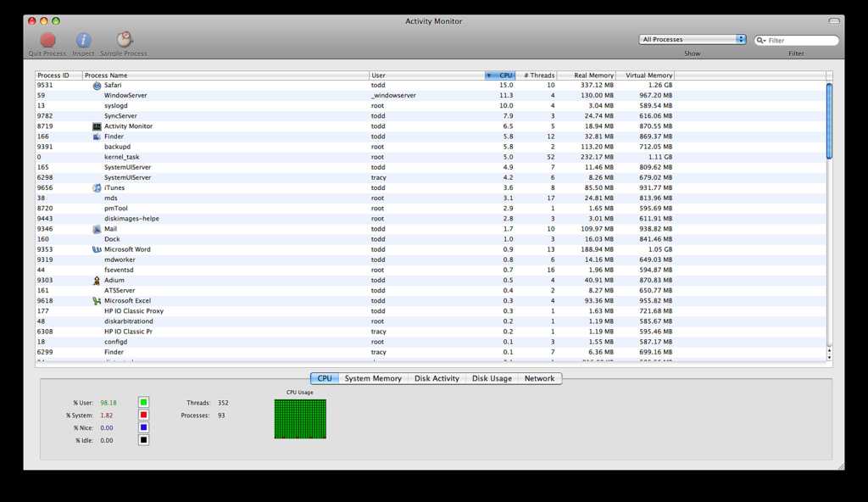Click the Finder icon in todd's row
This screenshot has width=868, height=502.
click(x=97, y=137)
